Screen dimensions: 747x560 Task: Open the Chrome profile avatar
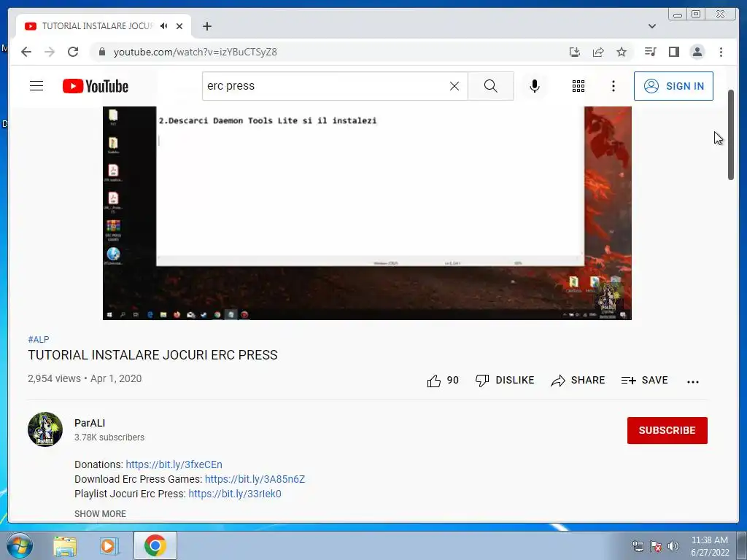pyautogui.click(x=697, y=52)
